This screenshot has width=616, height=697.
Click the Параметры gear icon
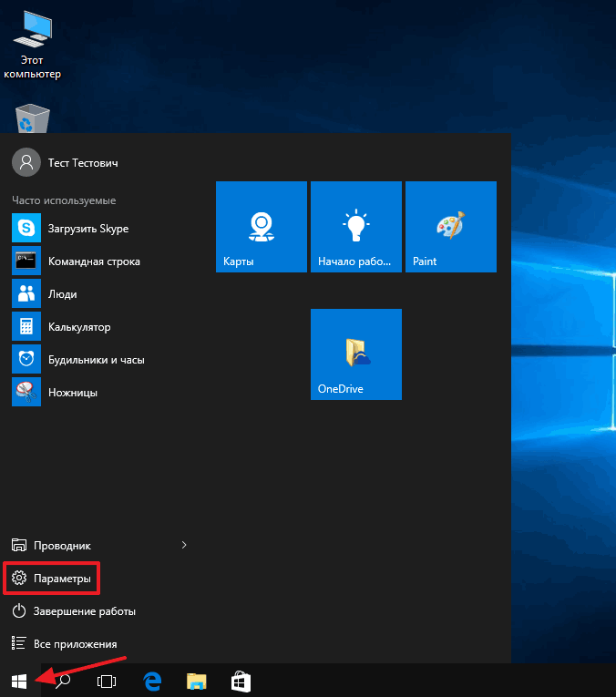(x=19, y=578)
